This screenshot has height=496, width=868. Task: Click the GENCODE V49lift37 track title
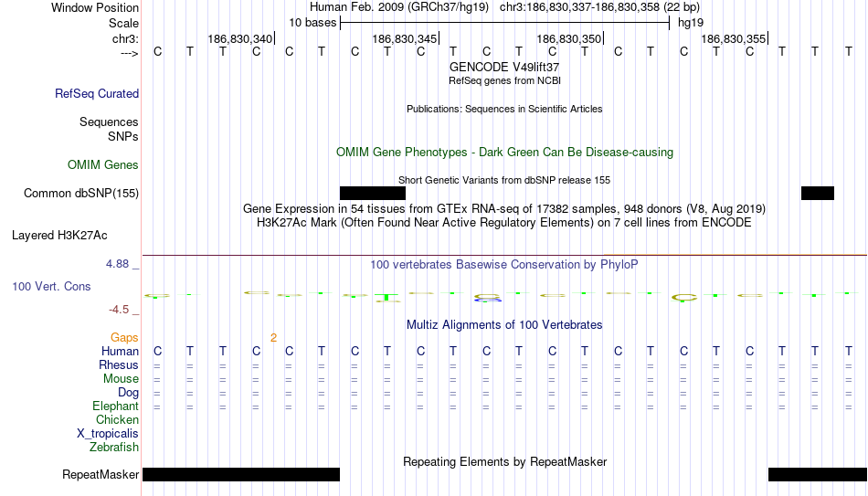(504, 67)
